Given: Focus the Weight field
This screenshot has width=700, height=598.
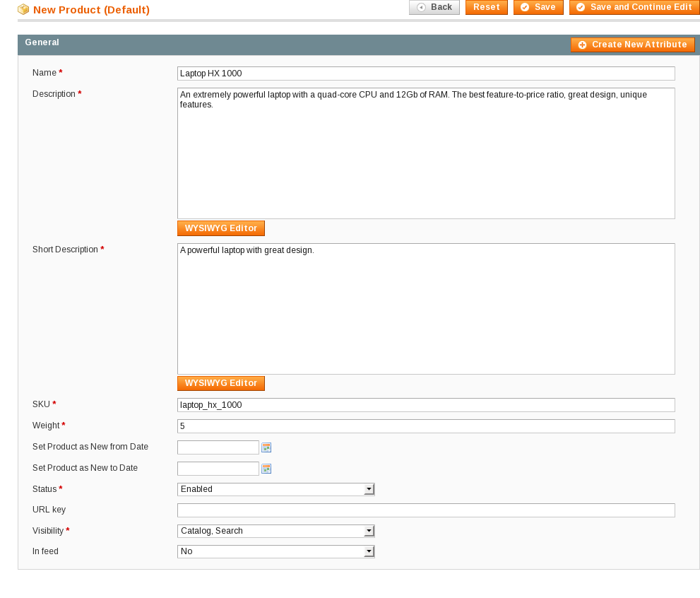Looking at the screenshot, I should coord(426,426).
